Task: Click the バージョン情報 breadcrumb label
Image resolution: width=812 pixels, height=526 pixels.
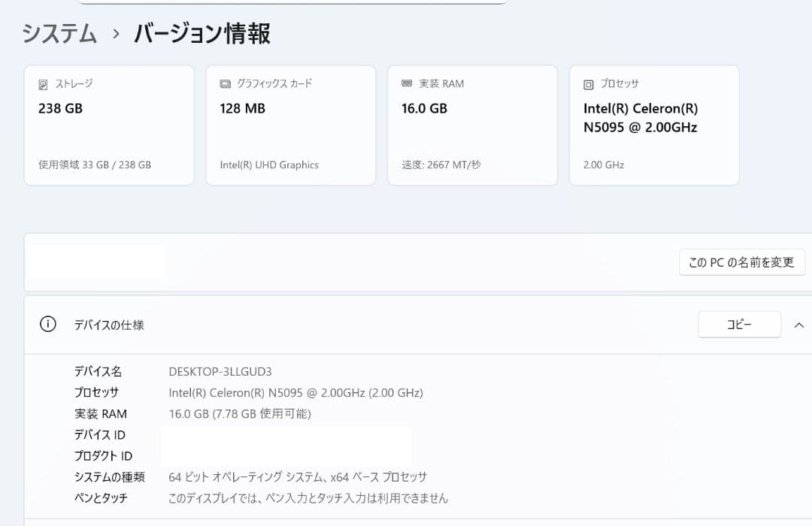Action: tap(201, 34)
